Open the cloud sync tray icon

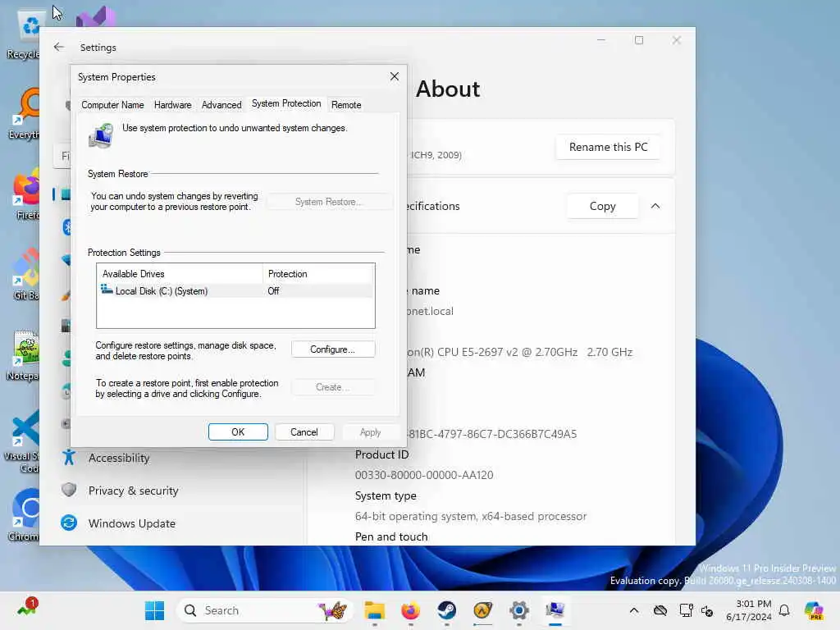(660, 610)
